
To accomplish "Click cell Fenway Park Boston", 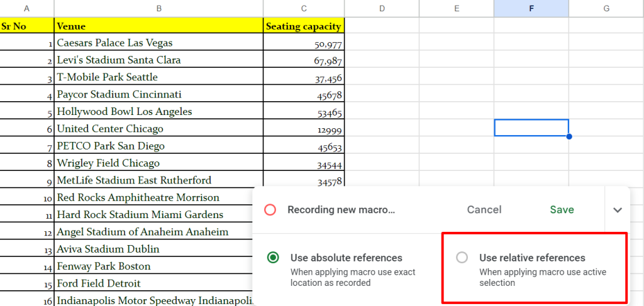I will (x=153, y=266).
